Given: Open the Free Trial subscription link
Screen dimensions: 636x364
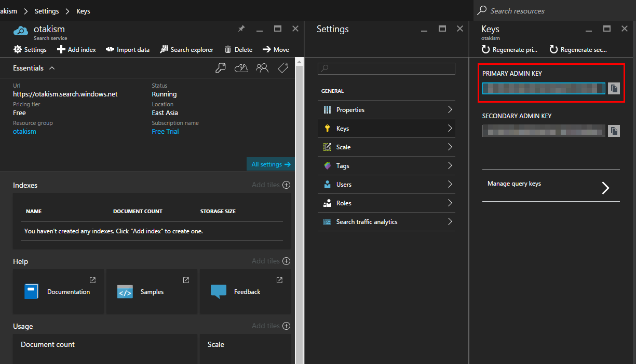Looking at the screenshot, I should coord(165,132).
